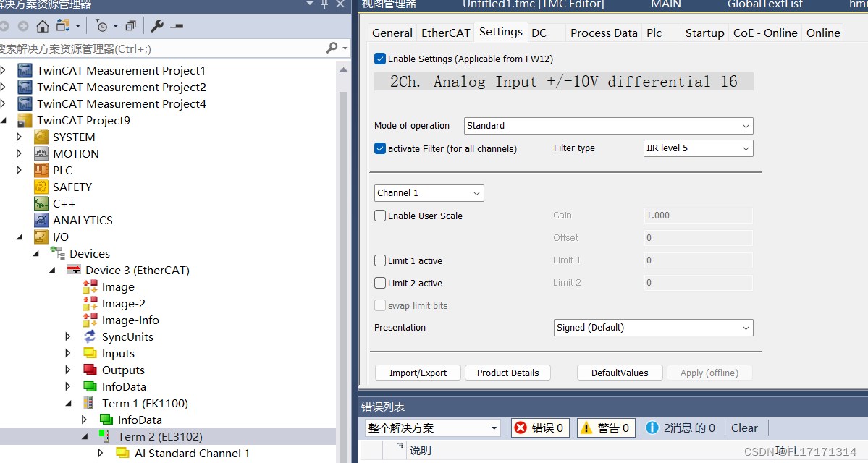Click the Clear button in error list

744,428
